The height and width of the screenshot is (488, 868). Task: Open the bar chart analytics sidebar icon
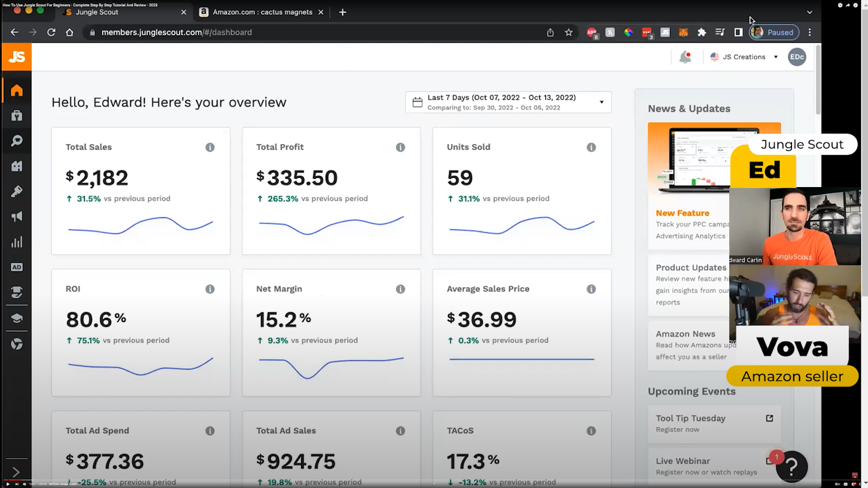point(17,242)
